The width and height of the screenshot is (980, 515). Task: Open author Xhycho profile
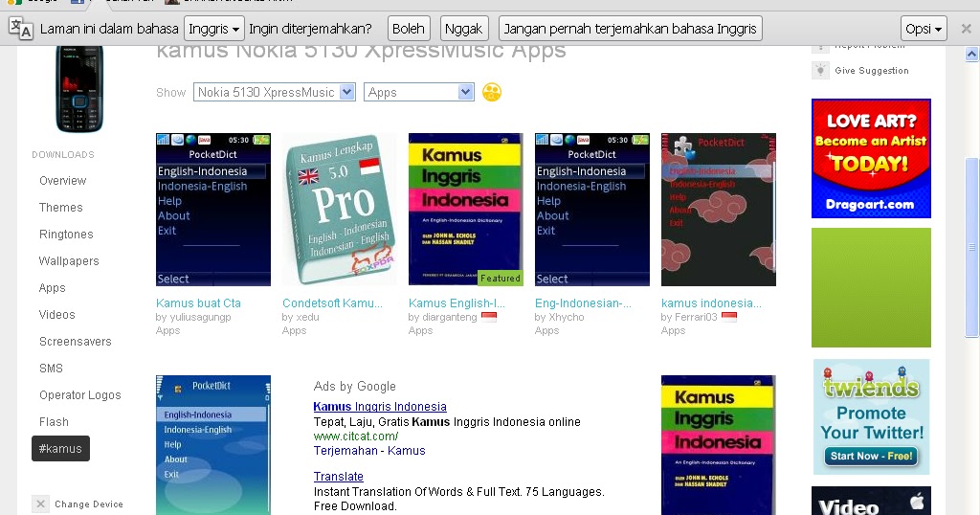click(566, 318)
